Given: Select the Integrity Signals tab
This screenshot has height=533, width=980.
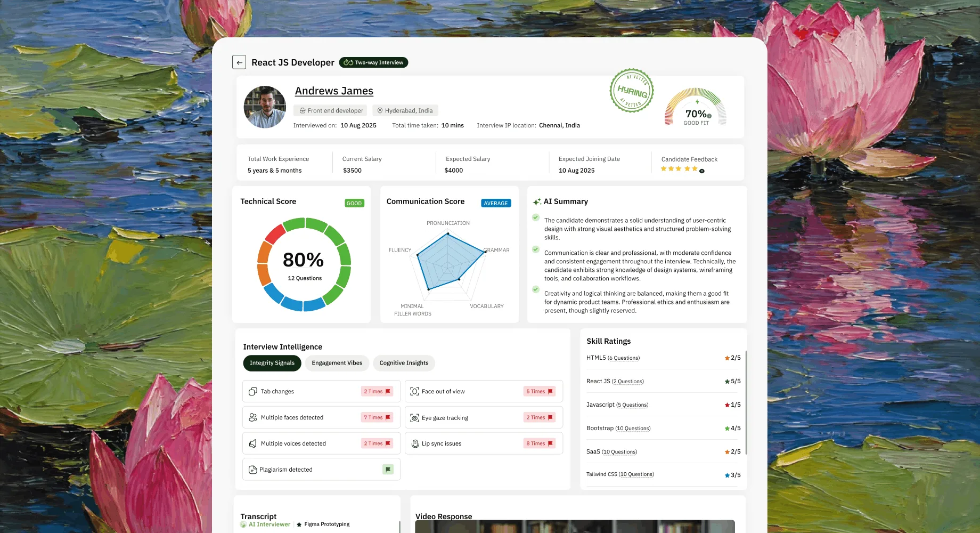Looking at the screenshot, I should [272, 363].
